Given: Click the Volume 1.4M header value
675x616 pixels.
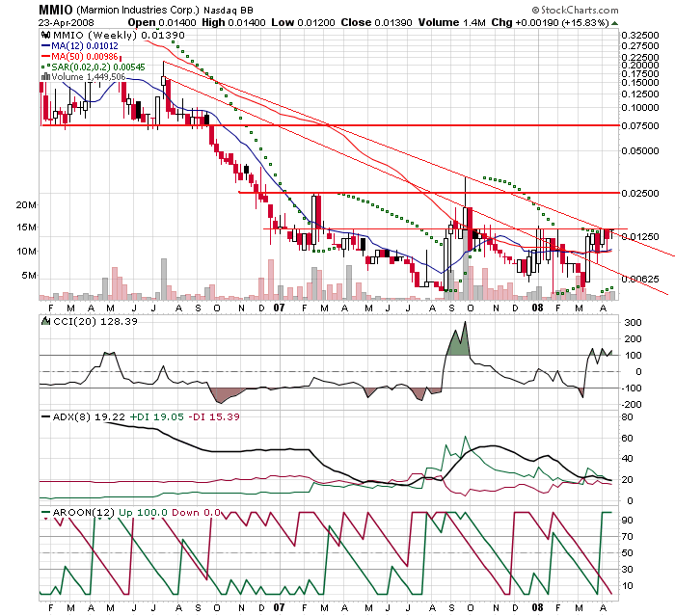Looking at the screenshot, I should pyautogui.click(x=452, y=22).
